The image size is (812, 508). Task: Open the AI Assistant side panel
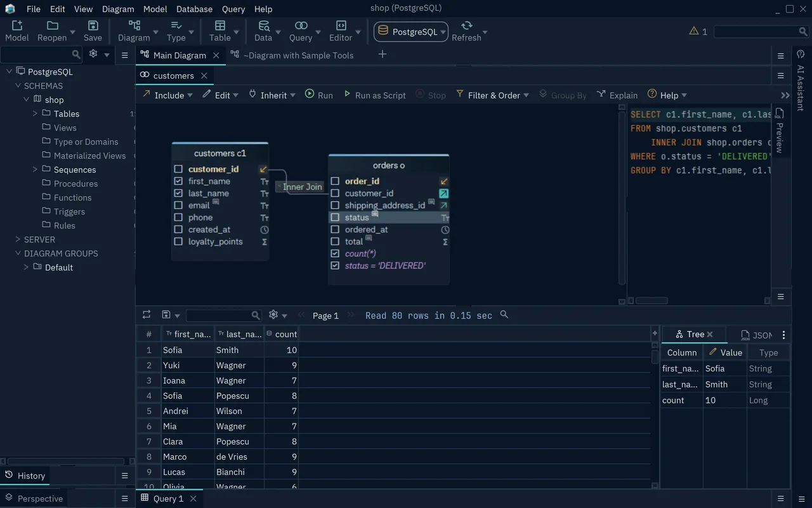pyautogui.click(x=801, y=81)
